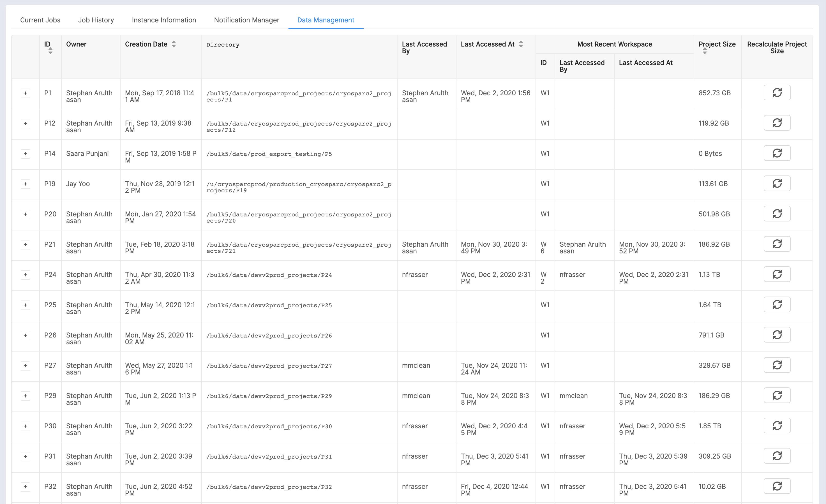Click W 6 workspace ID for P21
This screenshot has height=504, width=826.
(x=543, y=248)
